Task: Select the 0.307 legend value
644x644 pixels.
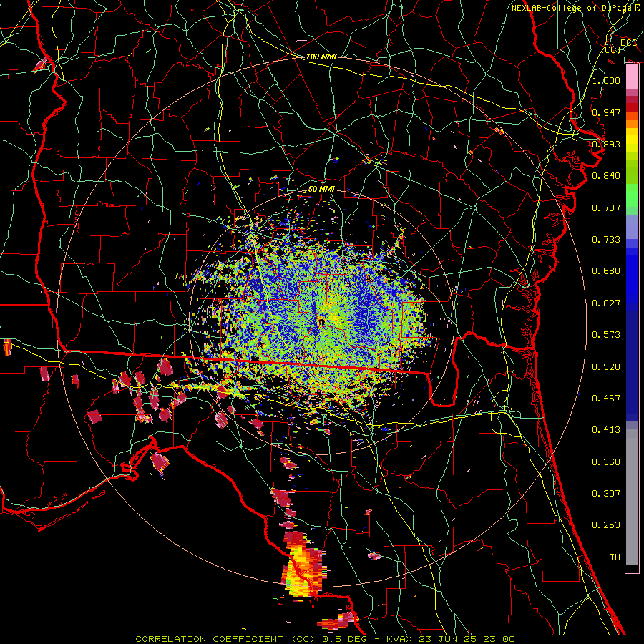Action: pos(606,494)
